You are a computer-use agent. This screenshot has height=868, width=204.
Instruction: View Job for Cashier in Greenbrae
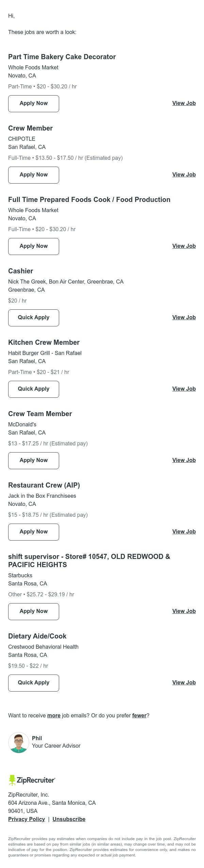[184, 318]
